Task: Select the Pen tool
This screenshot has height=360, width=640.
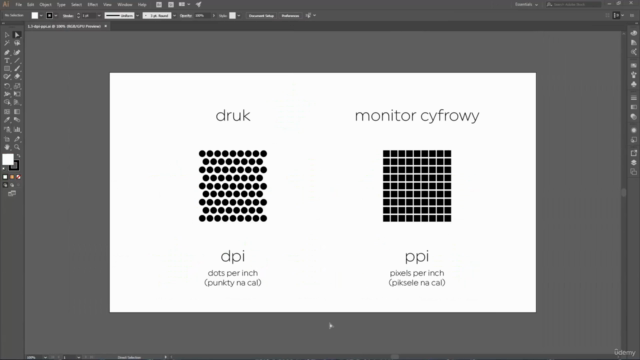Action: click(7, 53)
